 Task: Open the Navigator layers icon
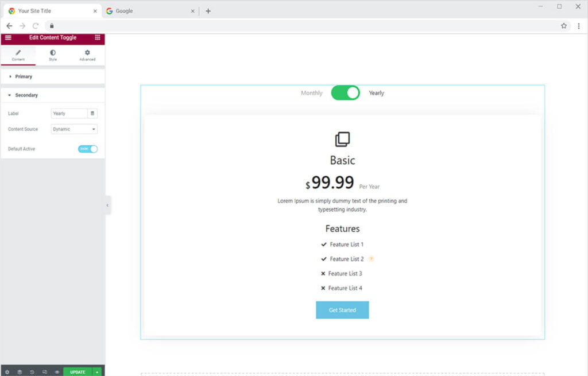tap(20, 372)
